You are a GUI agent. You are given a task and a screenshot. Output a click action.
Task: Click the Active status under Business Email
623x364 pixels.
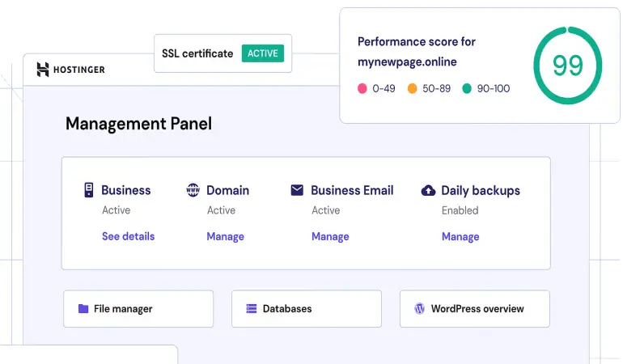(326, 210)
